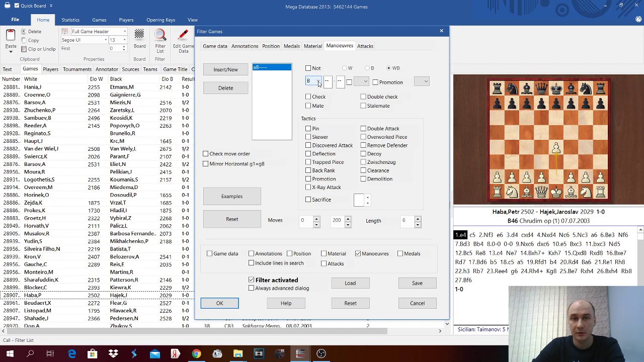Open Dropbox from the taskbar
The height and width of the screenshot is (362, 644).
pos(113,354)
